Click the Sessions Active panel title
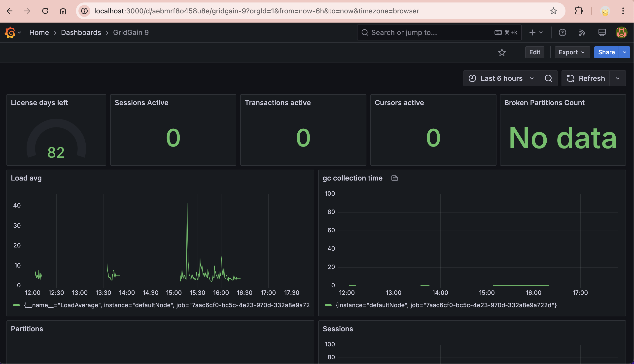Screen dimensions: 634x364 [x=141, y=103]
